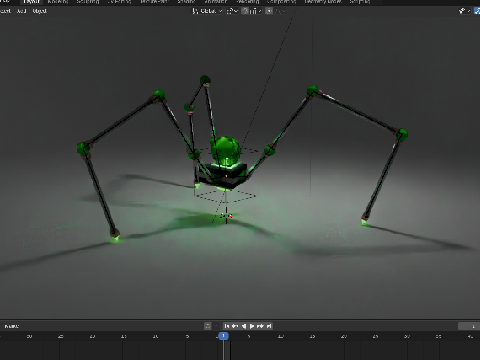480x360 pixels.
Task: Open the Global transform orientation dropdown
Action: (207, 11)
